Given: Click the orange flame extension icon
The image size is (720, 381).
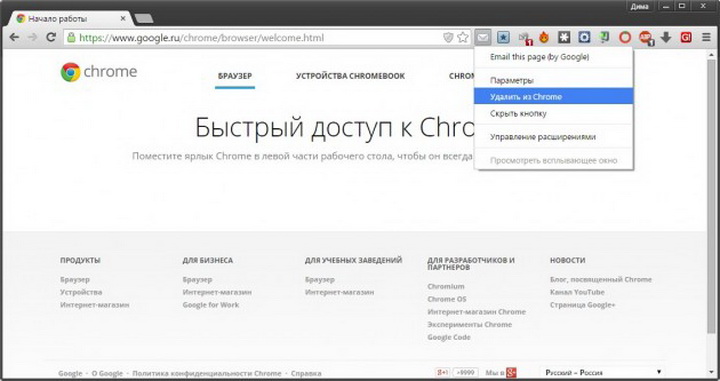Looking at the screenshot, I should pyautogui.click(x=544, y=38).
